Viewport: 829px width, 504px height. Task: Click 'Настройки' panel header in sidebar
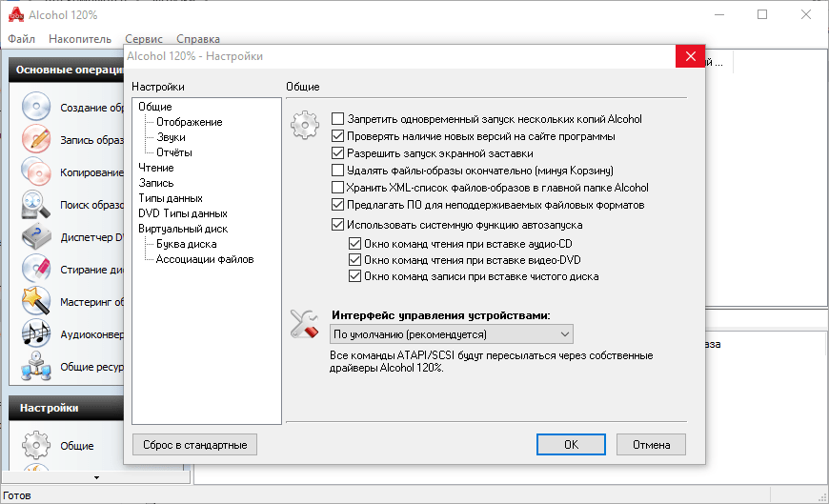click(67, 408)
